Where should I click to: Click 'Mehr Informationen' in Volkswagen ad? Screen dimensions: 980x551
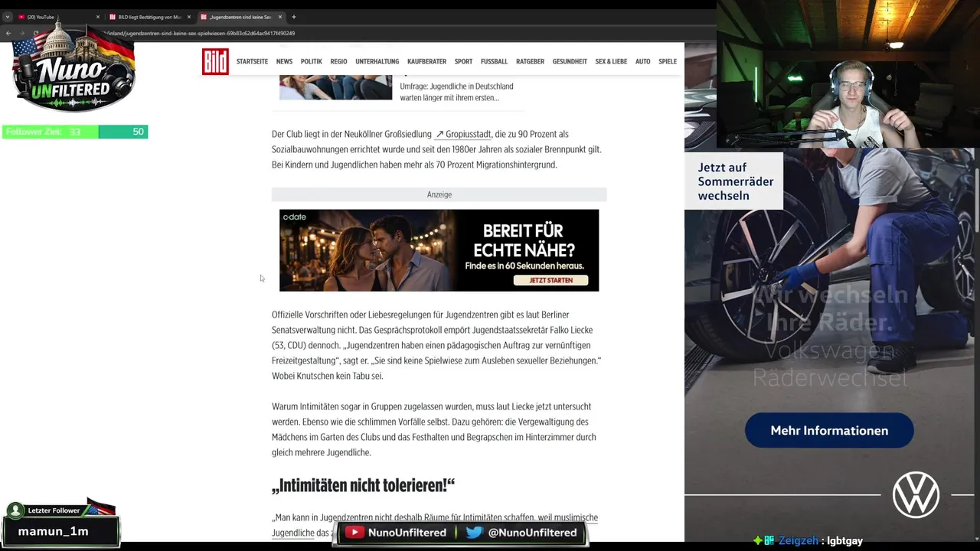pyautogui.click(x=829, y=431)
